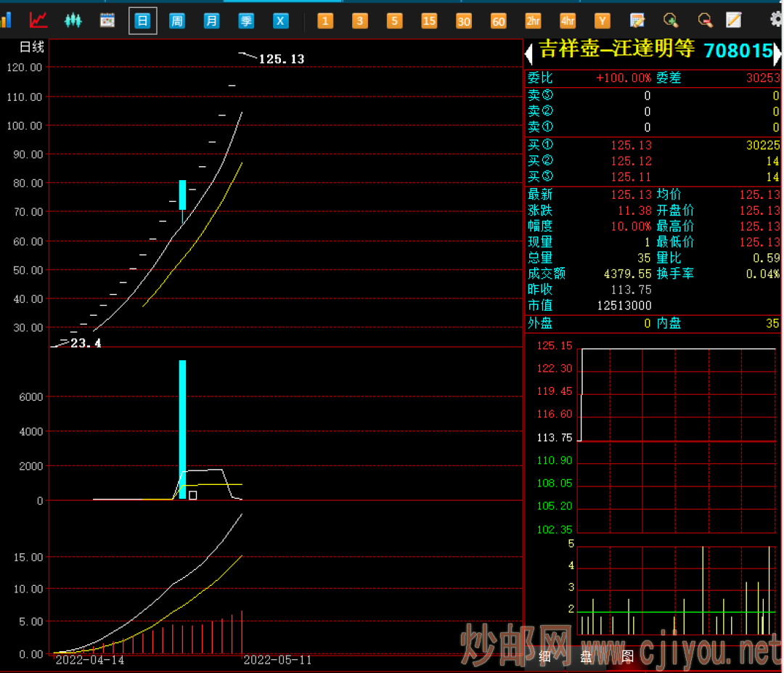The image size is (784, 673).
Task: Open the notepad edit icon
Action: [734, 20]
